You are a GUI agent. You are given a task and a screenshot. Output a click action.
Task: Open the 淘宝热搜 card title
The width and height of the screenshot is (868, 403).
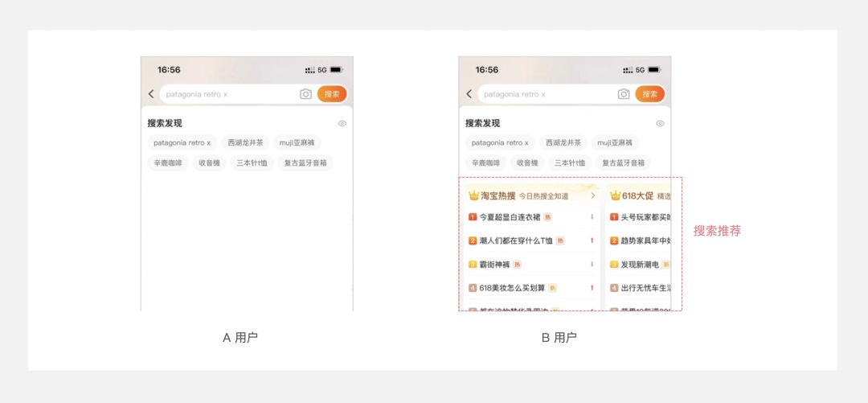coord(498,195)
